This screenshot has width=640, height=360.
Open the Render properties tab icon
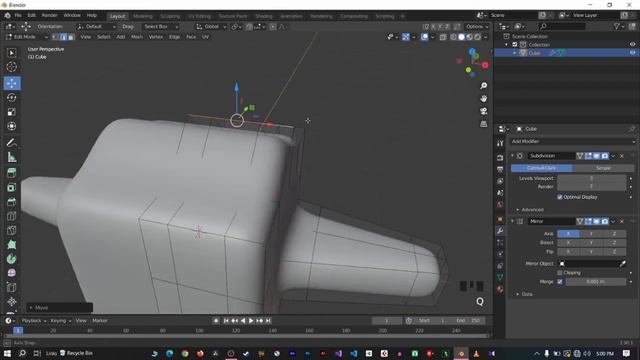(500, 158)
